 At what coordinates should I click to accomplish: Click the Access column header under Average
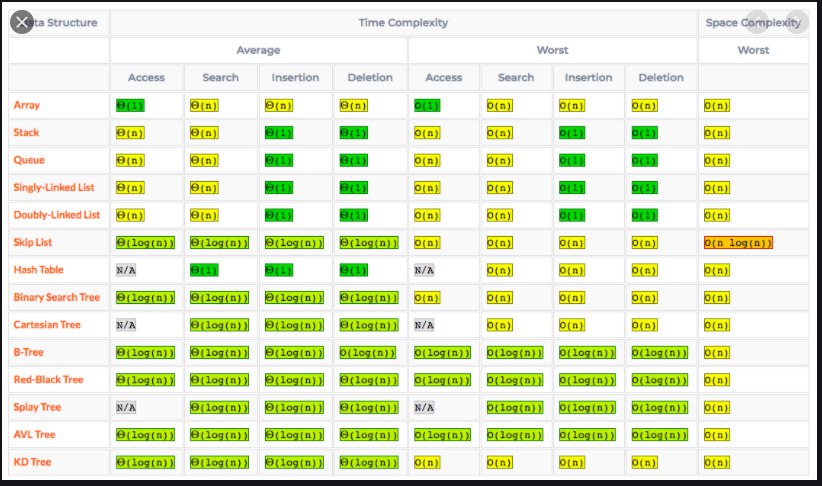point(146,78)
